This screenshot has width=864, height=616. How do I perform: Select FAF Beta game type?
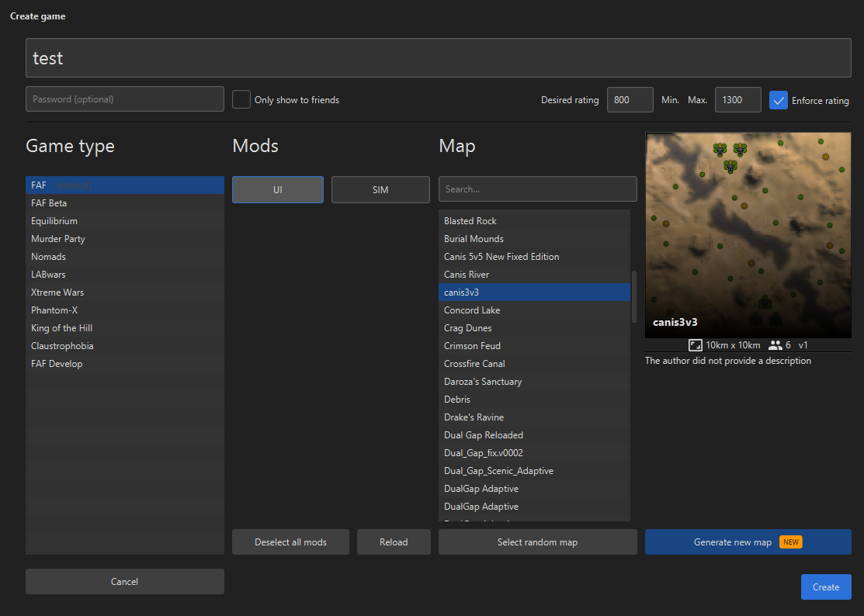pos(124,203)
